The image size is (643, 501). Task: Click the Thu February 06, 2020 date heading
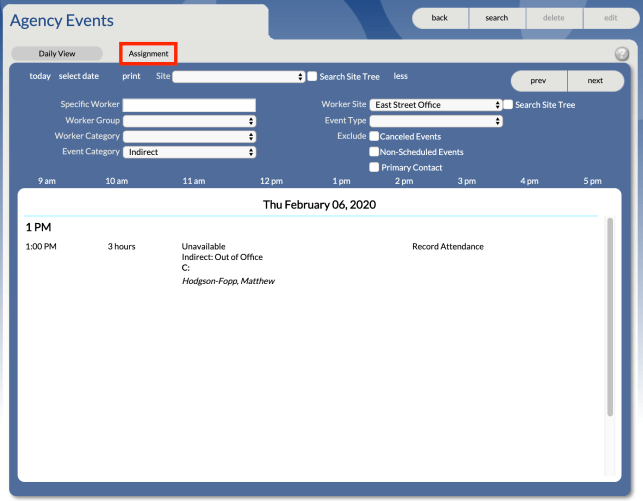[319, 205]
